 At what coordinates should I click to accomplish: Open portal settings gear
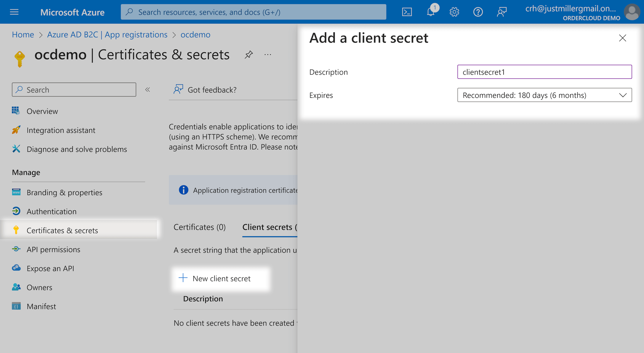coord(454,12)
